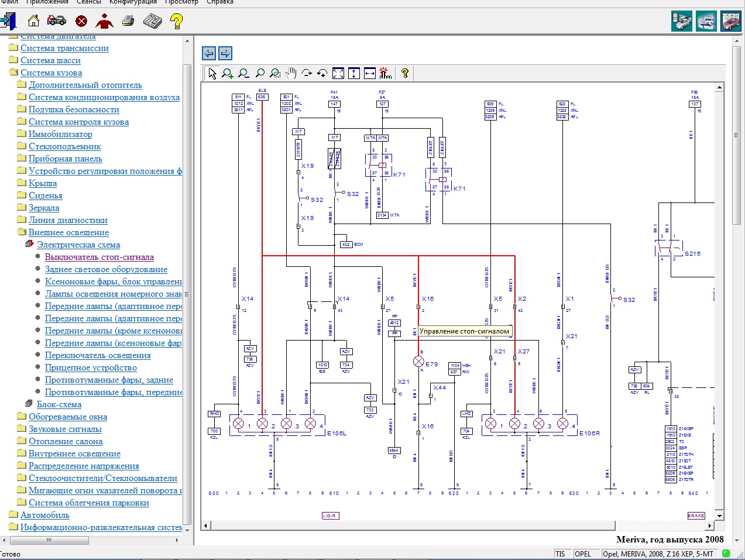Image resolution: width=745 pixels, height=560 pixels.
Task: Navigate to previous diagram with left arrow
Action: (x=209, y=53)
